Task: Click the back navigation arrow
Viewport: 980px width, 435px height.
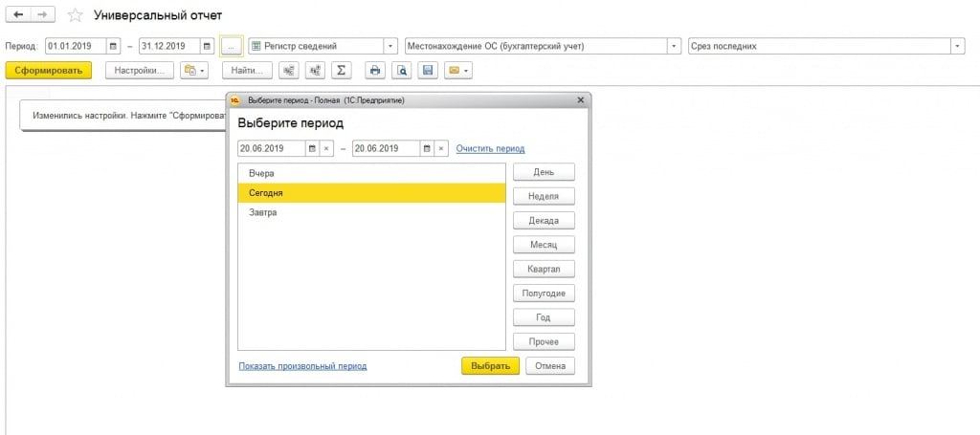Action: [18, 15]
